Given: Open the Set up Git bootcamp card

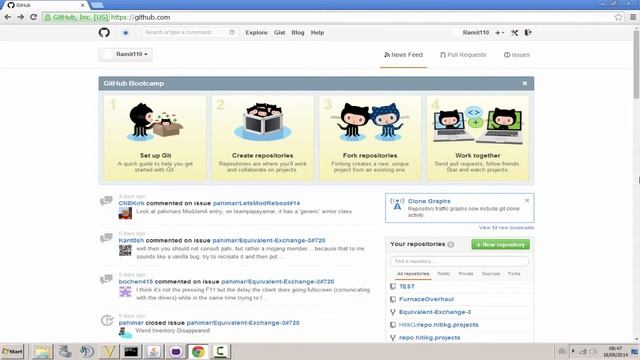Looking at the screenshot, I should point(155,138).
